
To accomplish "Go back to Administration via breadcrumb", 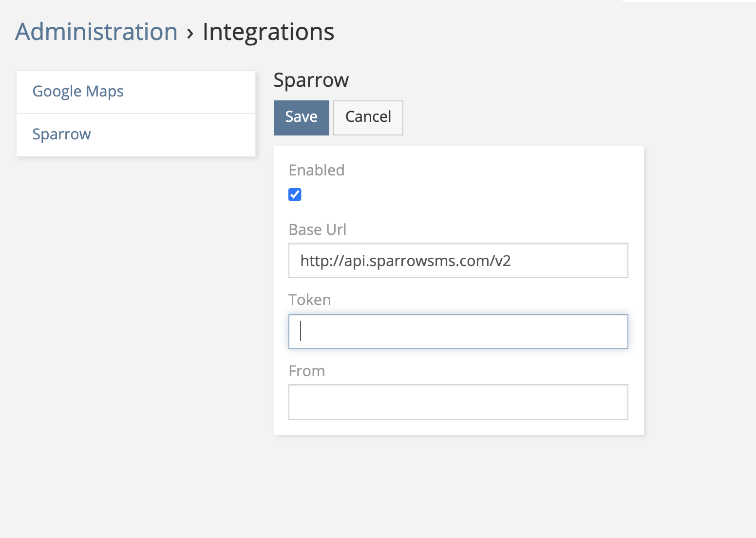I will [96, 32].
